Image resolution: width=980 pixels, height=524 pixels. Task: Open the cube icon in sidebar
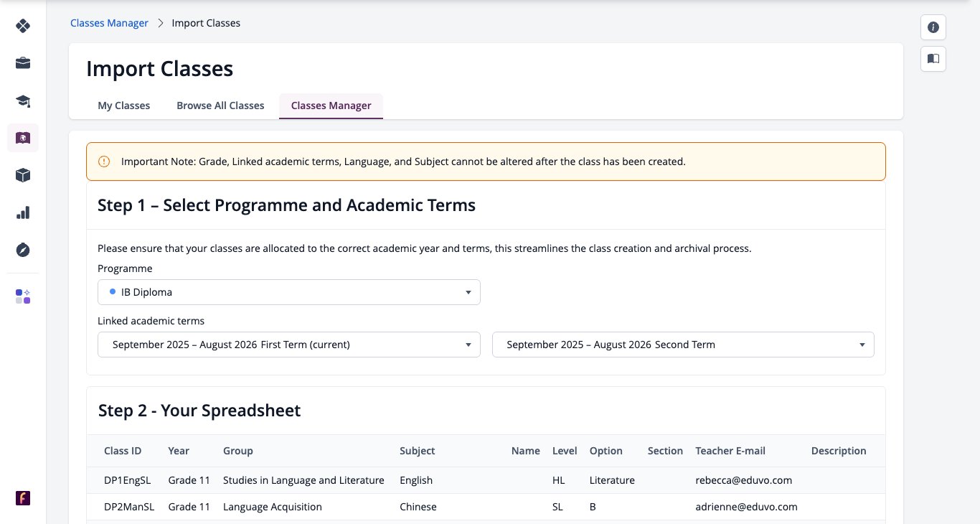(23, 175)
